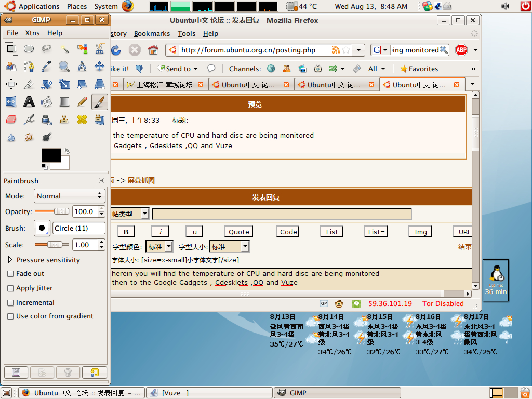
Task: Open GIMP Xtns menu
Action: (x=32, y=33)
